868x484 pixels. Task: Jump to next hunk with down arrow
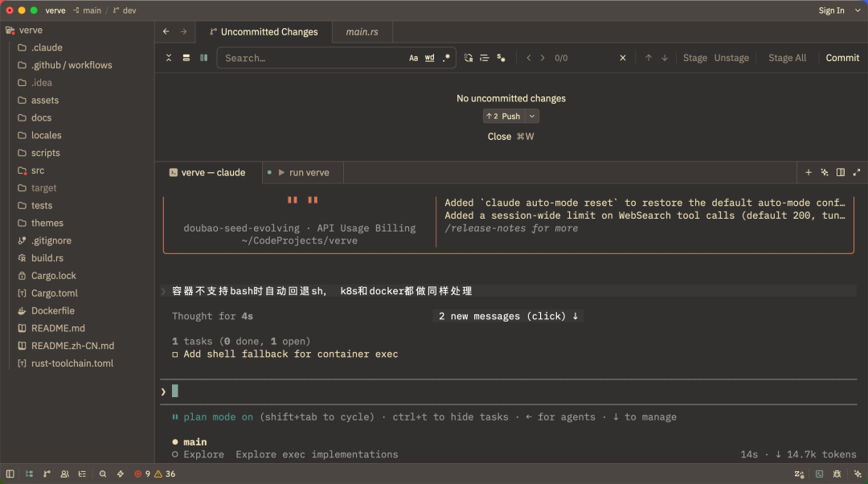pyautogui.click(x=665, y=58)
